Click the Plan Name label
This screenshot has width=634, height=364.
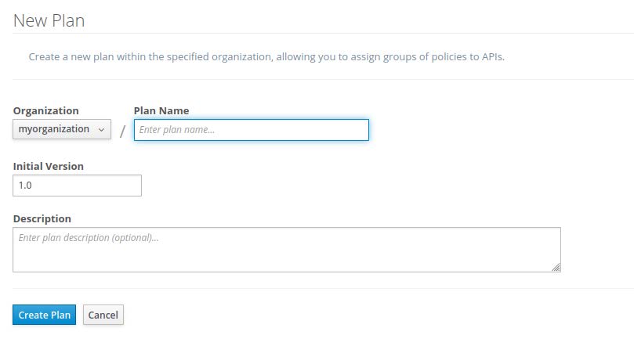(161, 110)
